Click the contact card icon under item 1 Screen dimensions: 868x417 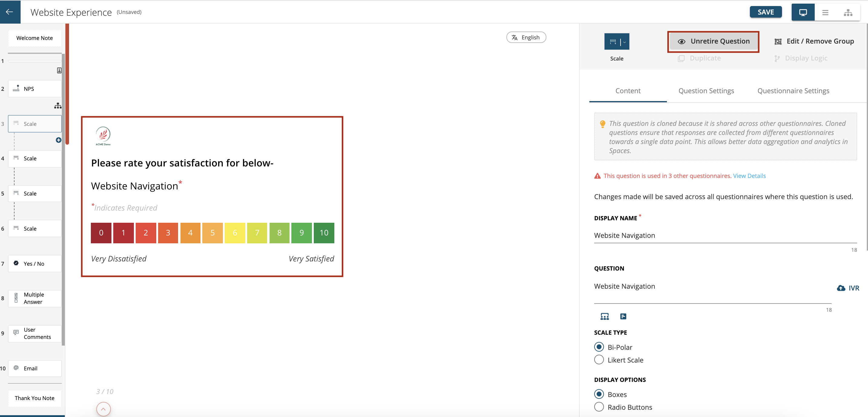pyautogui.click(x=59, y=70)
